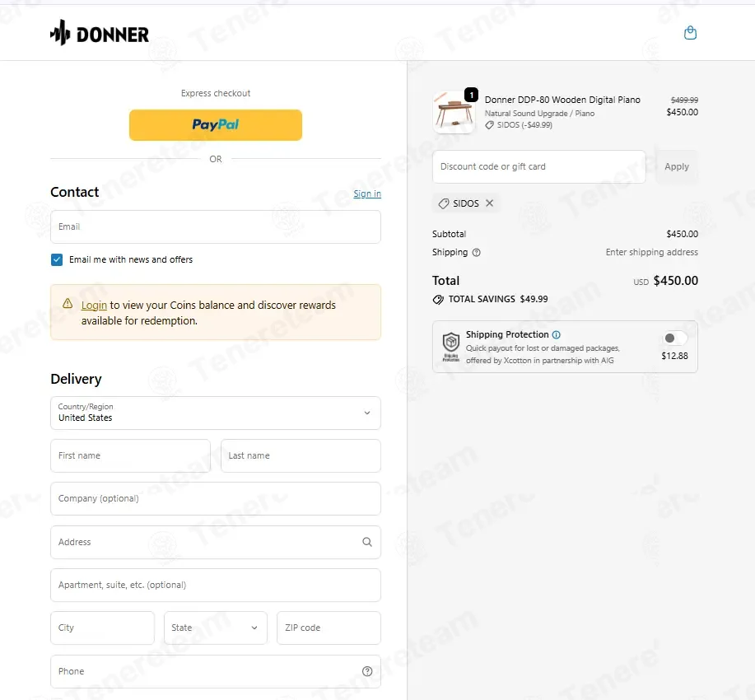Image resolution: width=755 pixels, height=700 pixels.
Task: Uncheck Email me with news and offers
Action: [57, 259]
